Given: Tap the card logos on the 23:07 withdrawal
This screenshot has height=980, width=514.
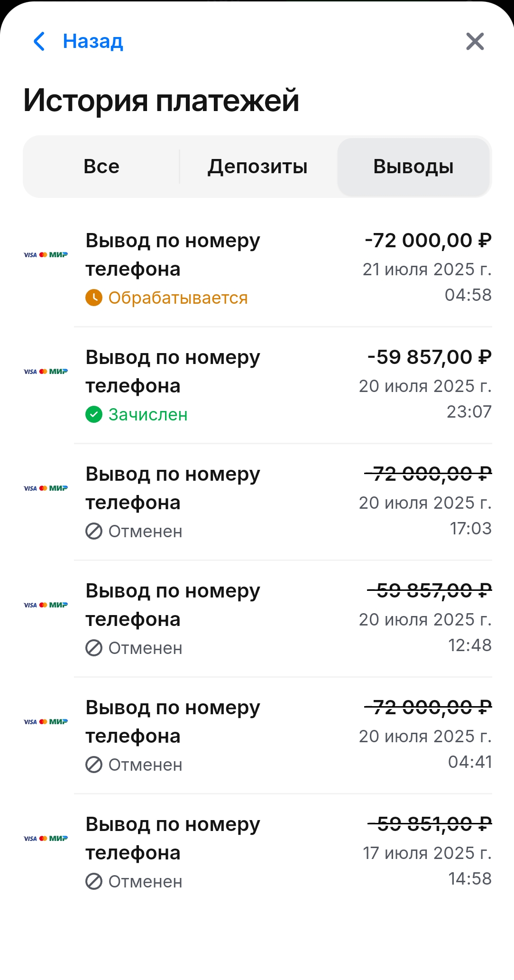Looking at the screenshot, I should point(46,372).
